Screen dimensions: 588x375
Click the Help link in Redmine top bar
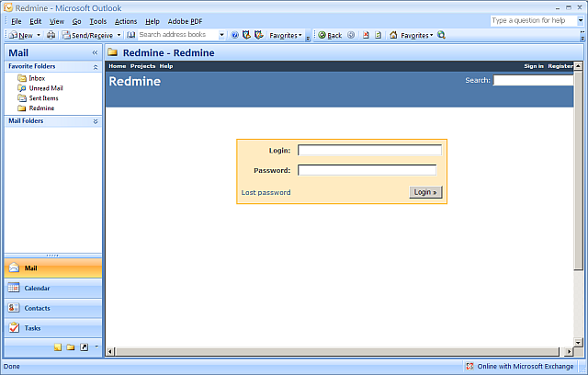[166, 66]
